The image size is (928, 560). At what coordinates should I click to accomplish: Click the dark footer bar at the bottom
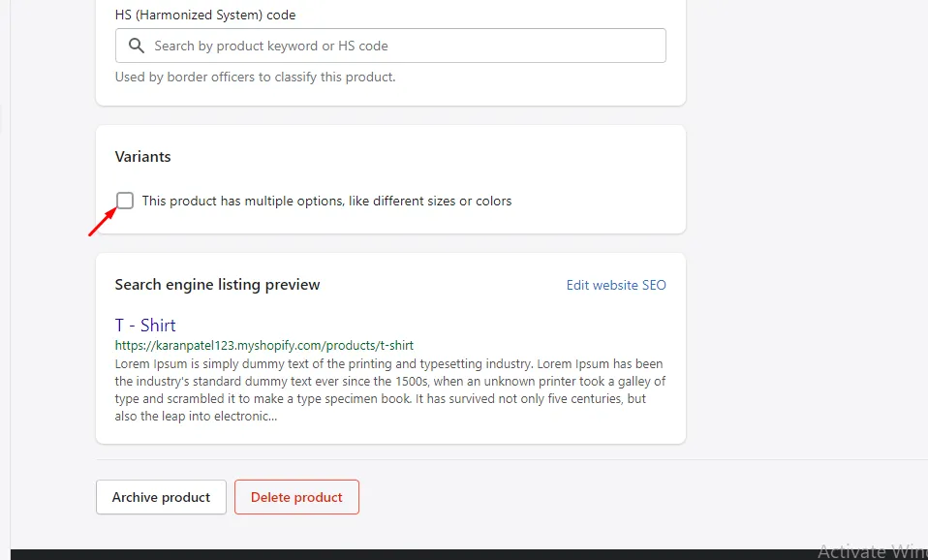387,554
